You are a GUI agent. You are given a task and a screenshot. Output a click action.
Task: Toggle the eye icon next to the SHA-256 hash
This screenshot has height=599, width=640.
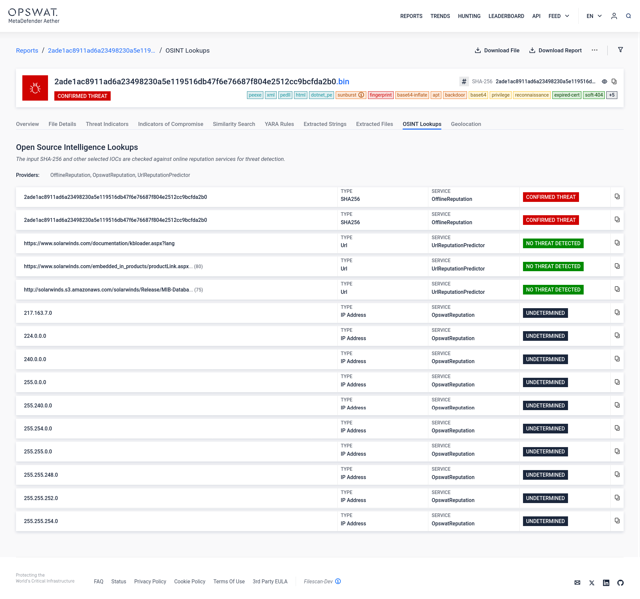click(604, 82)
